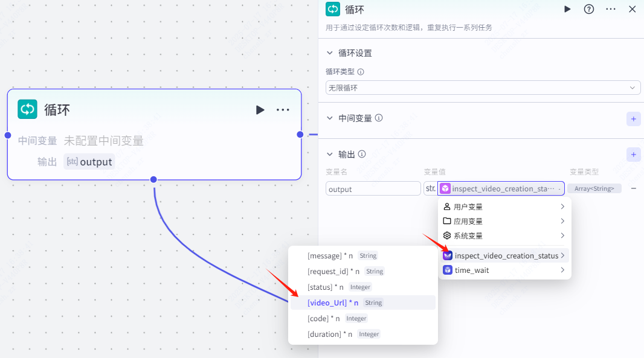Select [status] * n Integer field
Screen dimensions: 644x358
point(363,287)
